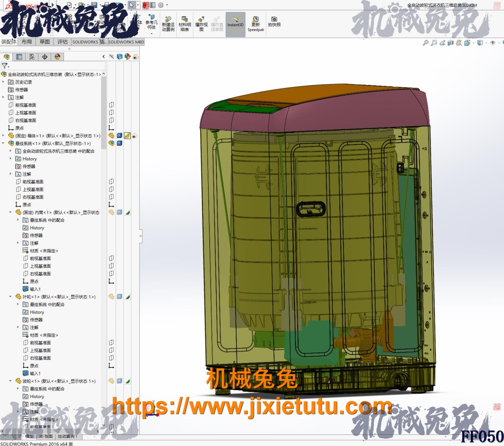Click the PropertyManager tab icon

click(x=19, y=57)
